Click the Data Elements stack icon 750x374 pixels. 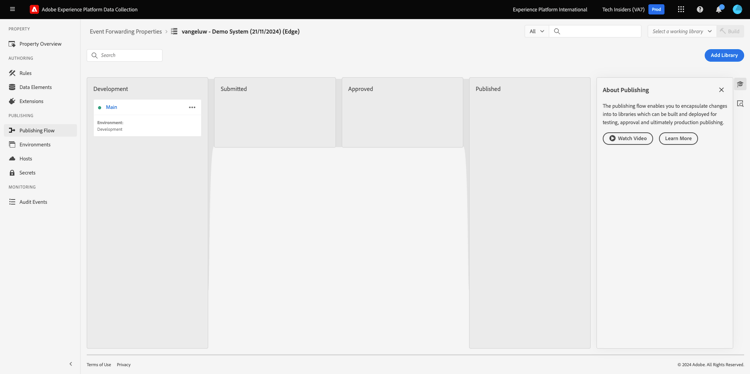(x=12, y=87)
